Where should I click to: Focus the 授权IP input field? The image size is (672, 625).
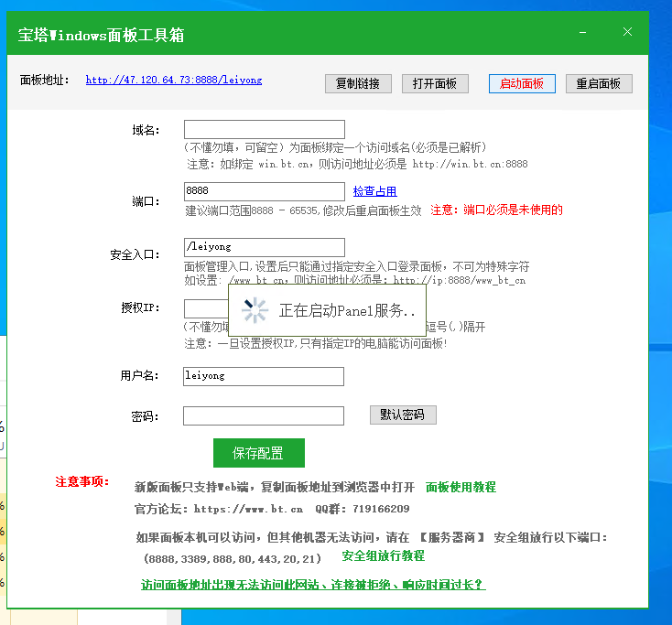pyautogui.click(x=206, y=308)
